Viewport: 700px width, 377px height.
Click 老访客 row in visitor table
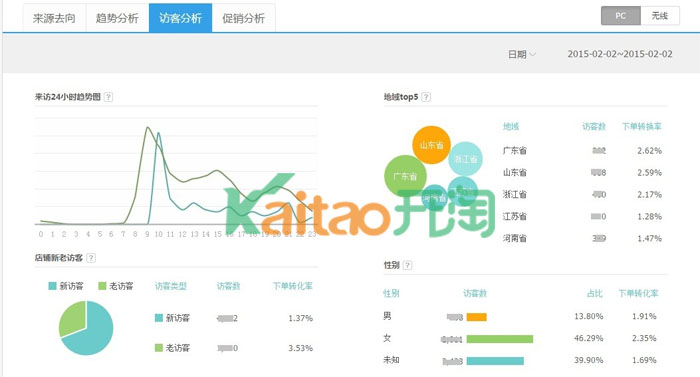click(233, 348)
